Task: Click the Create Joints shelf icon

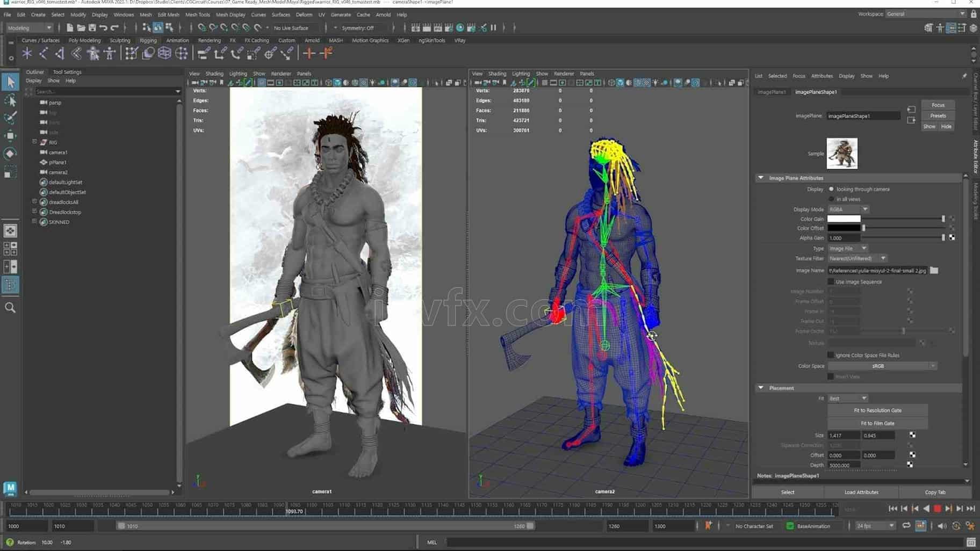Action: 44,53
